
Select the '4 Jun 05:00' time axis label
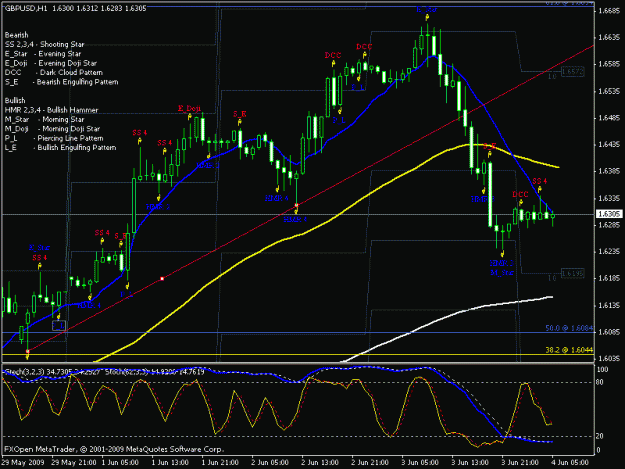tap(570, 463)
